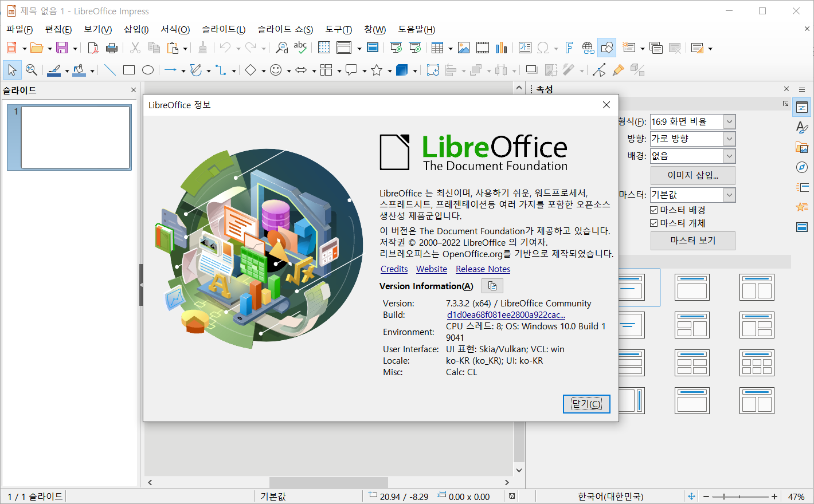Run the spelling check icon
The width and height of the screenshot is (814, 504).
(300, 48)
